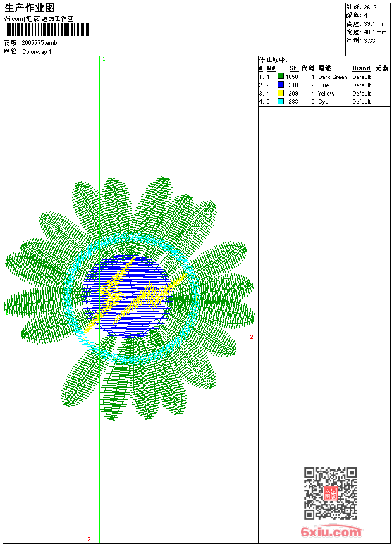Click the Yellow color swatch

pos(281,93)
